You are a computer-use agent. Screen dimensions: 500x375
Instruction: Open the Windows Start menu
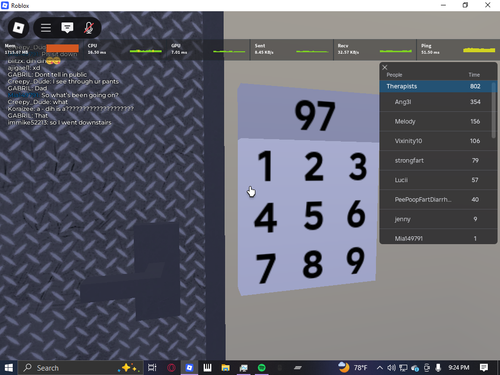pos(9,368)
